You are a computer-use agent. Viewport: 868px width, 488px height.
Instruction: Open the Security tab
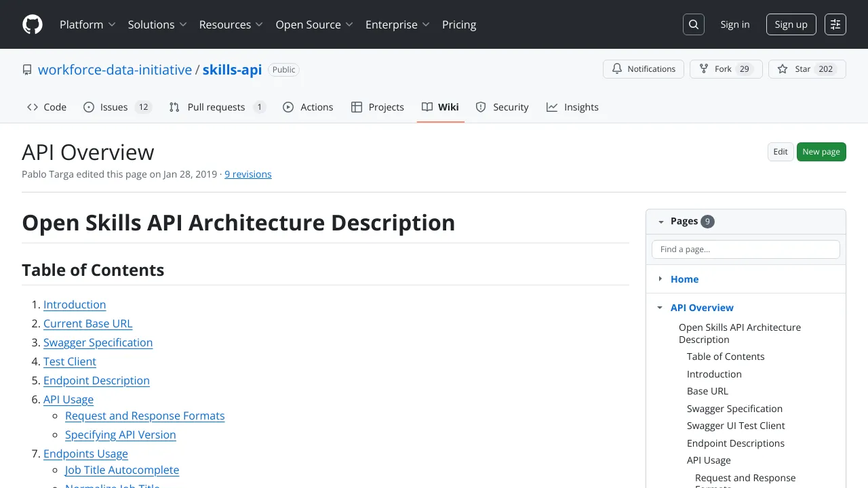coord(502,107)
